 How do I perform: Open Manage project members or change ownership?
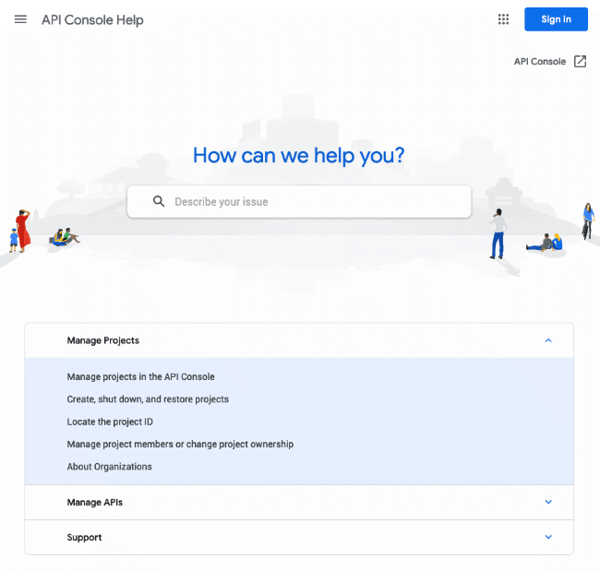[x=180, y=444]
